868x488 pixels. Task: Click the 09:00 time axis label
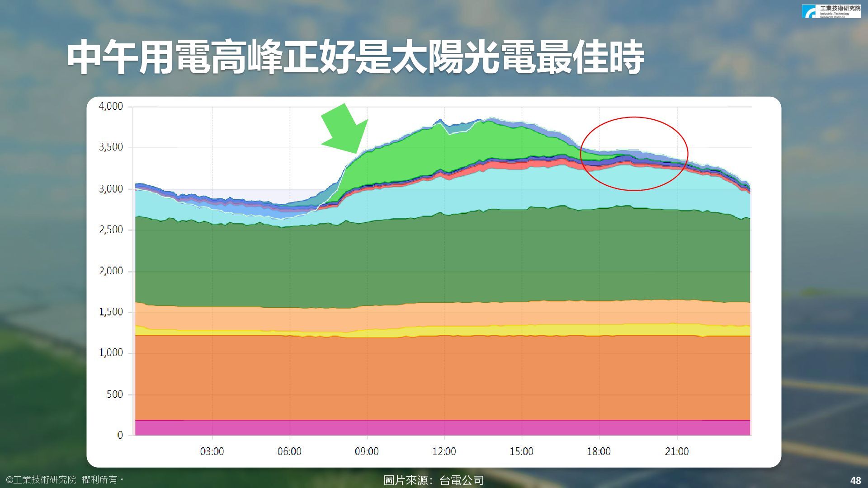pos(367,451)
